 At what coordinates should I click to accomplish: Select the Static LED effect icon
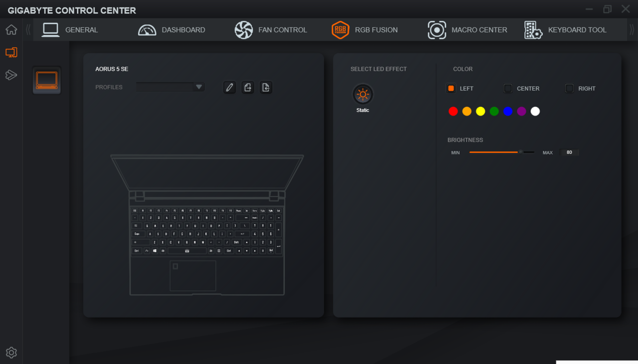tap(362, 94)
